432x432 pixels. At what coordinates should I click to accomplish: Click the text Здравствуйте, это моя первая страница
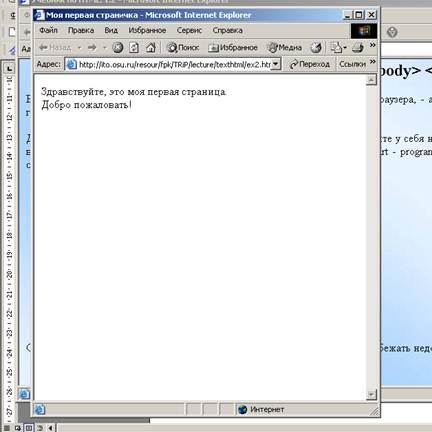[134, 92]
